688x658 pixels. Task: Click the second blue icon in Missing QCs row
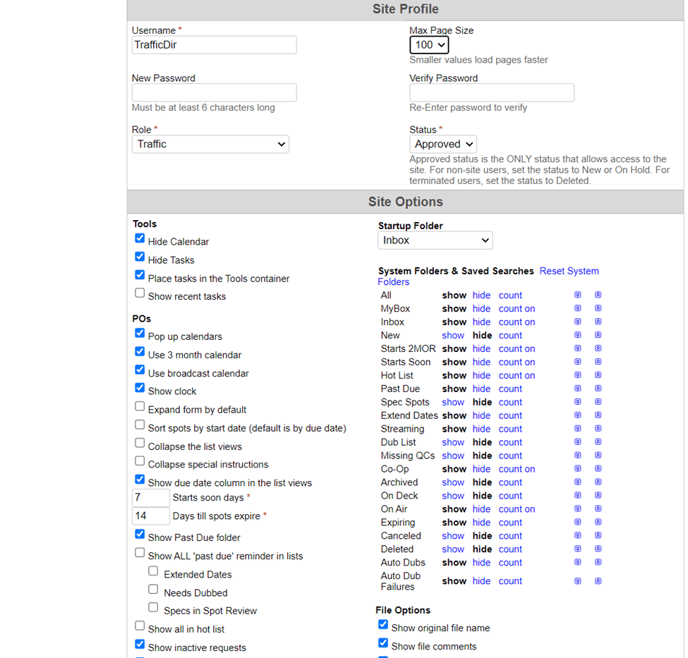click(598, 455)
